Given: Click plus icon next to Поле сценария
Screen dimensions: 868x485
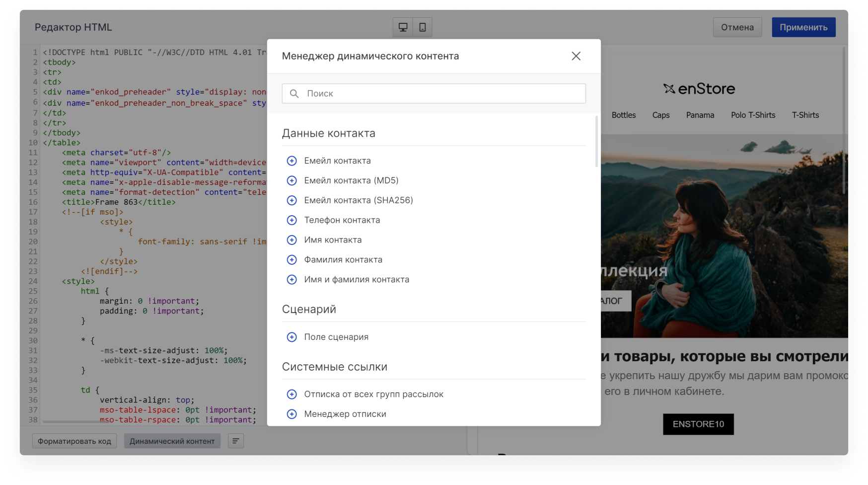Looking at the screenshot, I should click(292, 337).
